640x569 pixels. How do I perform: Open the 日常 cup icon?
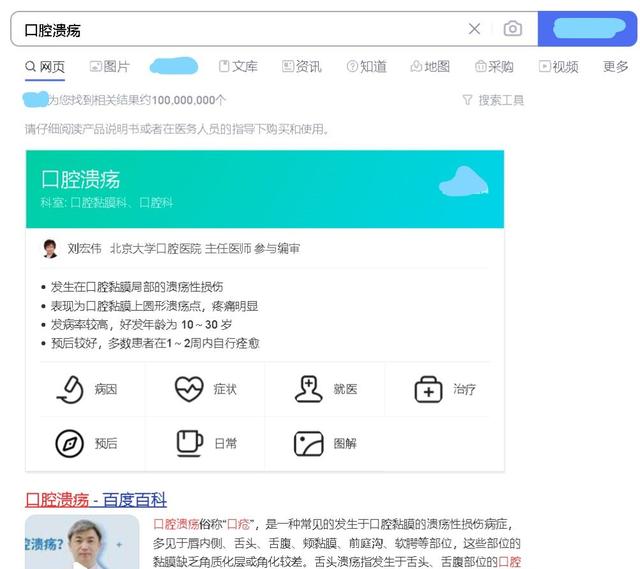[189, 443]
